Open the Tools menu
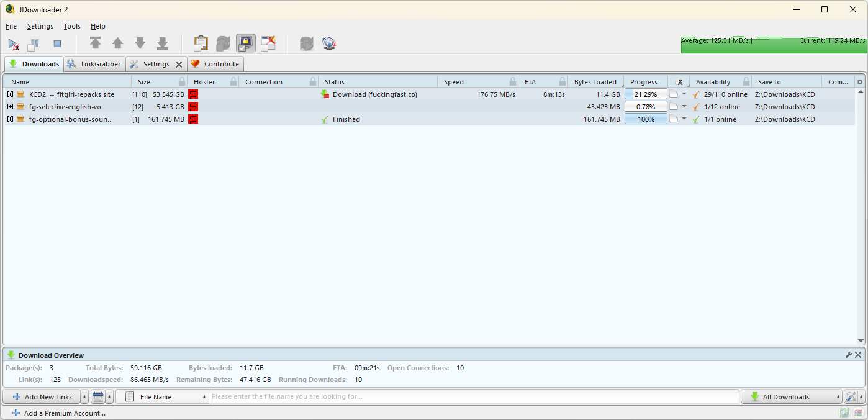This screenshot has width=868, height=420. pyautogui.click(x=72, y=26)
